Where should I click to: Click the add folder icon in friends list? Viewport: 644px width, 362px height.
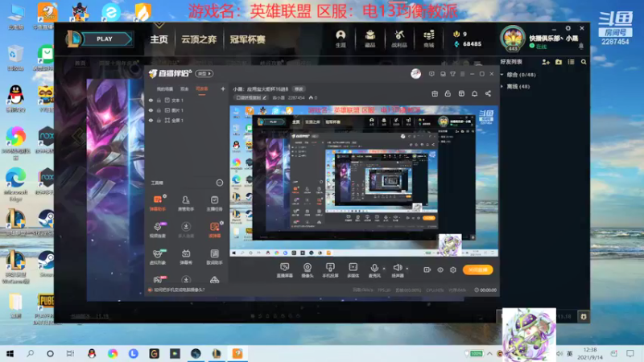pos(559,62)
